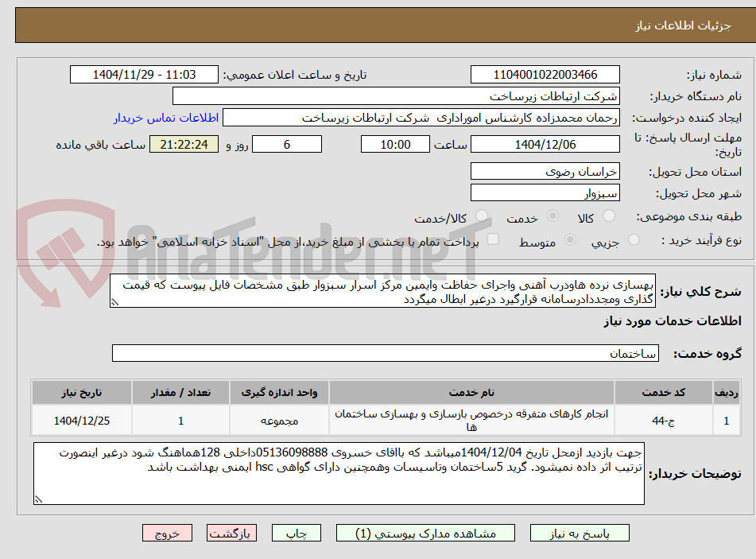Click the ایجاد کننده درخواست field

tap(421, 118)
